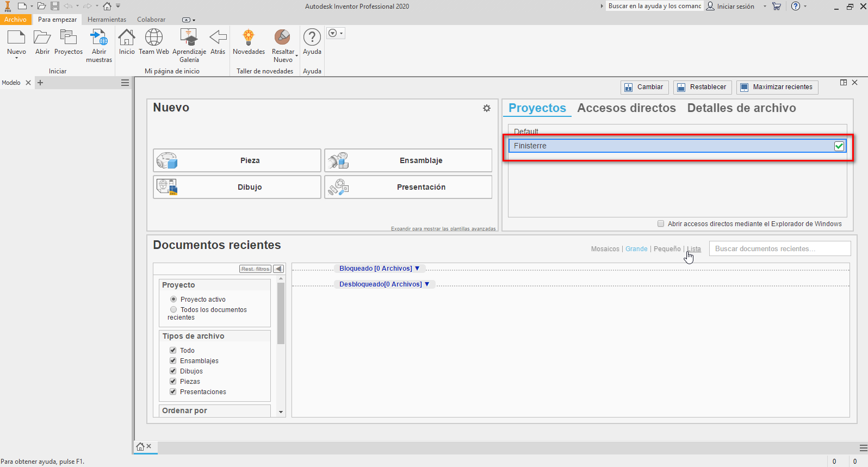The image size is (868, 467).
Task: Click the Buscar documentos recientes search field
Action: click(x=779, y=249)
